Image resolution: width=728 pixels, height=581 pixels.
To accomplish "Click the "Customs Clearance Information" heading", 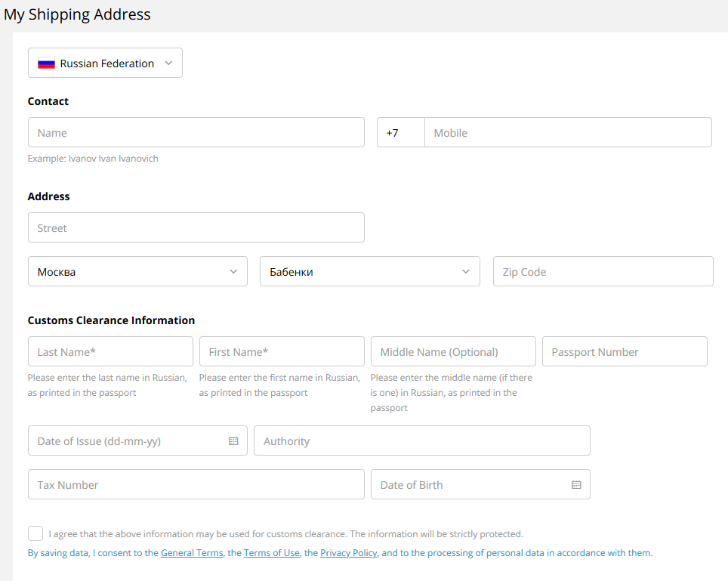I will (111, 320).
